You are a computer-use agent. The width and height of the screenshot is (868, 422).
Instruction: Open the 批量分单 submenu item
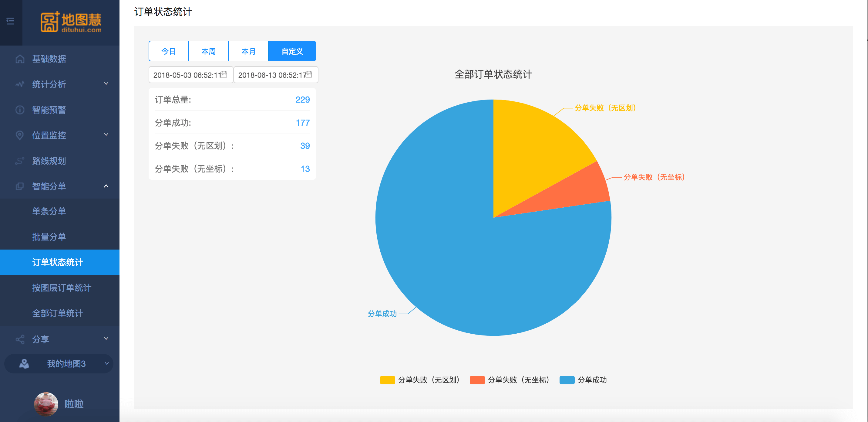60,237
